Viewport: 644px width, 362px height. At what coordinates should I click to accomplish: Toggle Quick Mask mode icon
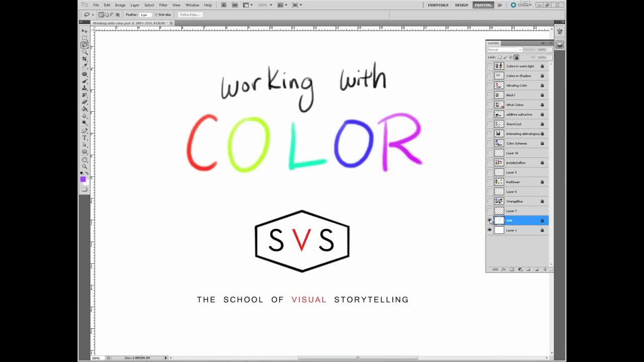(84, 190)
